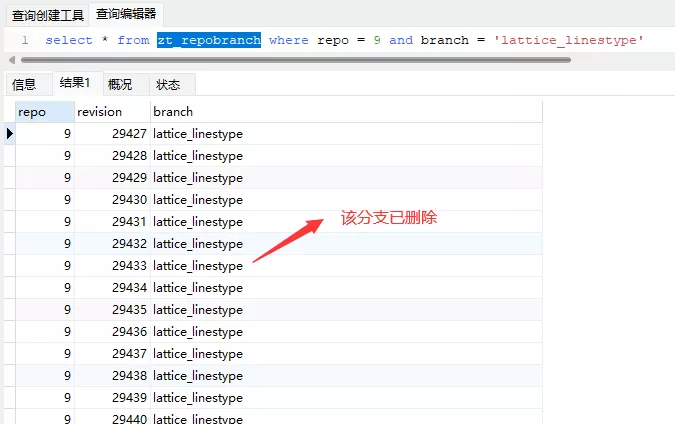Click the branch column header
The height and width of the screenshot is (424, 675).
point(347,112)
